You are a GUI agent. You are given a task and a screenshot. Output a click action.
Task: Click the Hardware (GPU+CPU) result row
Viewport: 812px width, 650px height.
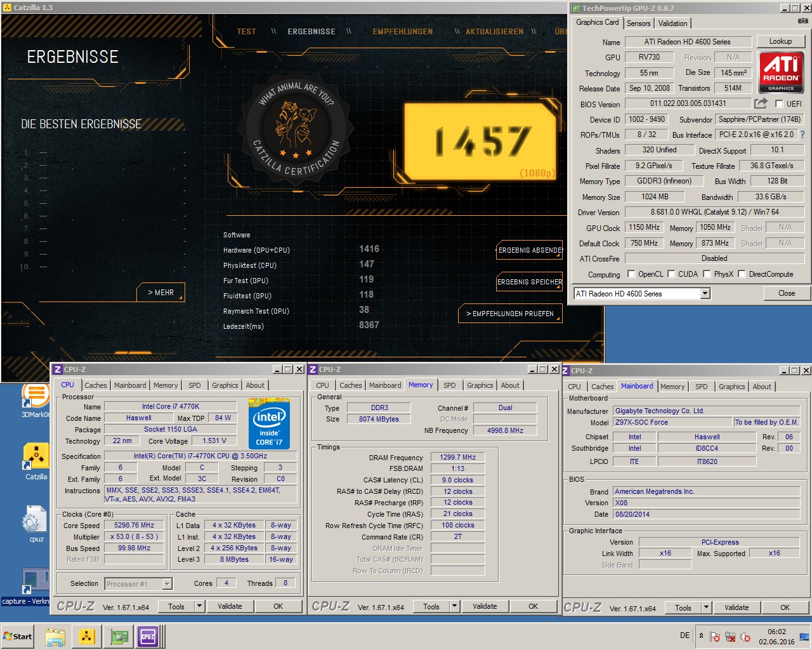[301, 249]
